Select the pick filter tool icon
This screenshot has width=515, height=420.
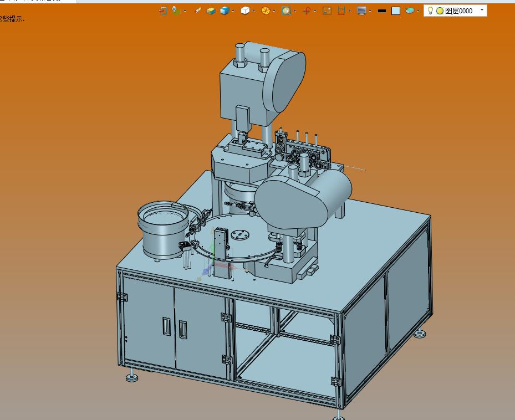176,11
